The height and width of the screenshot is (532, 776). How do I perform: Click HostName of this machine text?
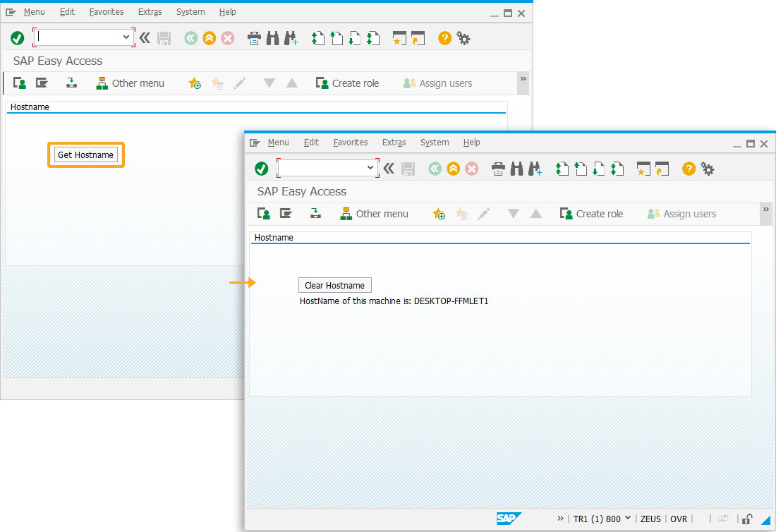pos(394,301)
